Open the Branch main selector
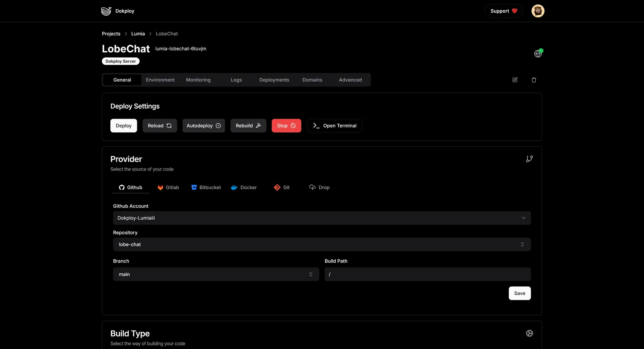Screen dimensions: 644x349 [x=216, y=274]
